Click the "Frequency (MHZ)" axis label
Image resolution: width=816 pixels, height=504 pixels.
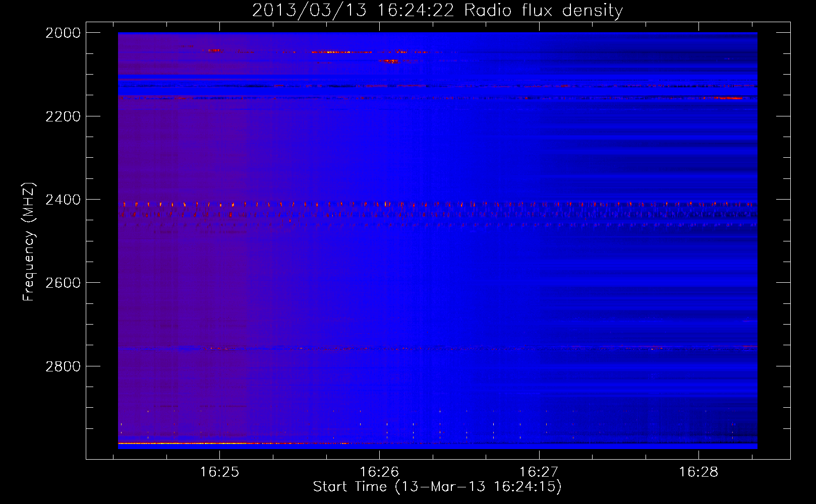click(x=29, y=242)
